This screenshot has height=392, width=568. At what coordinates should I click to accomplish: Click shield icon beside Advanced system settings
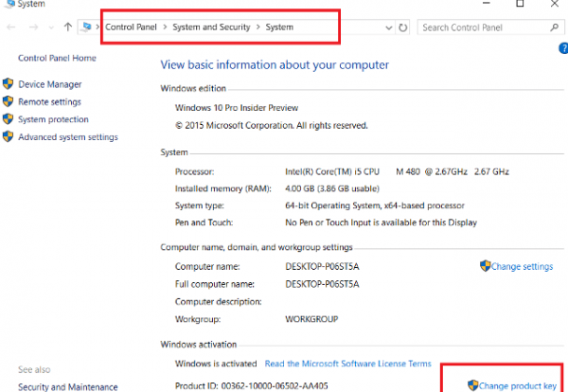(8, 136)
